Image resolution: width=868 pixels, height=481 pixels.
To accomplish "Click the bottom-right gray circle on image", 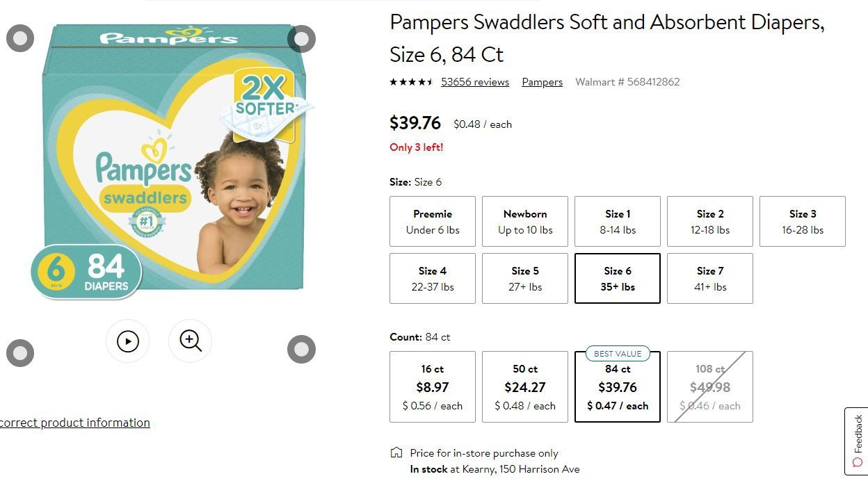I will coord(301,349).
